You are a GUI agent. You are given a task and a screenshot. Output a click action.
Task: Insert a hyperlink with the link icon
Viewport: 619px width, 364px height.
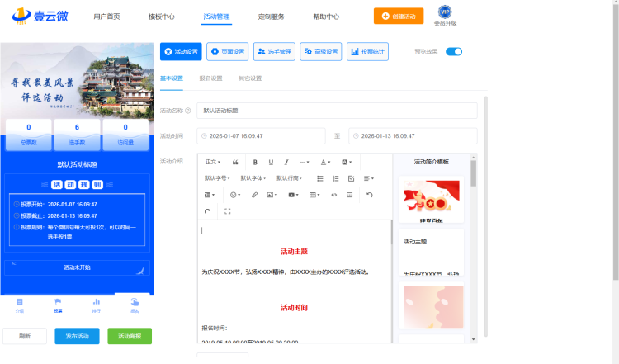coord(254,195)
